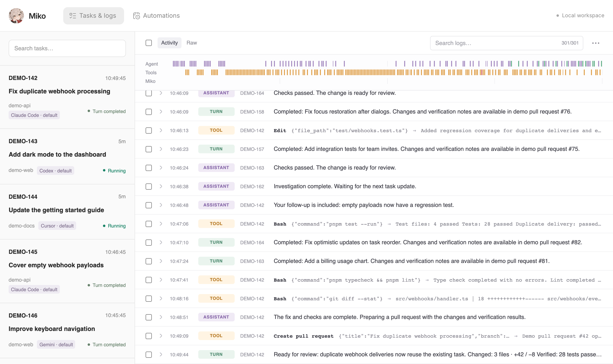Click the Tasks & logs list icon
613x364 pixels.
(x=73, y=16)
